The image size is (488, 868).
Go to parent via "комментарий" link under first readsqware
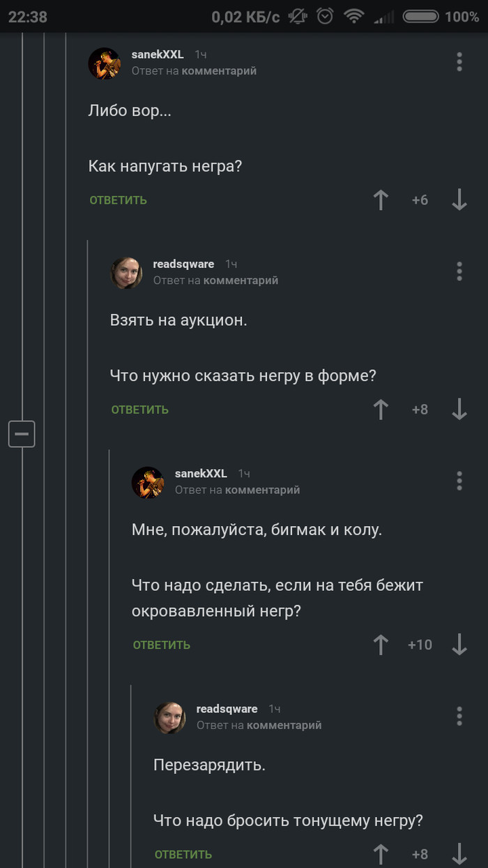pyautogui.click(x=240, y=280)
